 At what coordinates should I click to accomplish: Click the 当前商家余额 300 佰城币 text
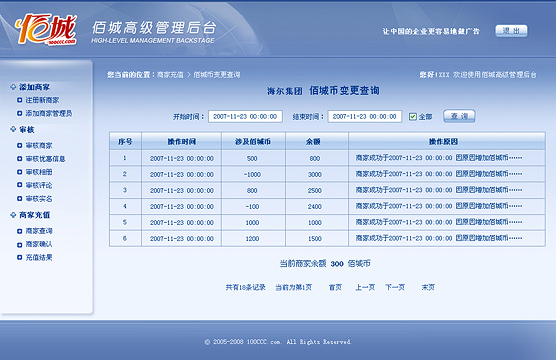tap(325, 264)
